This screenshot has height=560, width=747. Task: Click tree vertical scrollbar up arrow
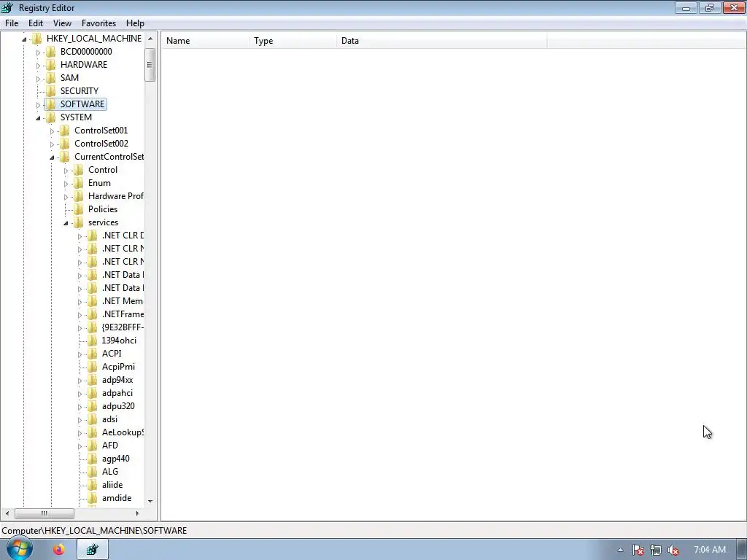point(150,39)
